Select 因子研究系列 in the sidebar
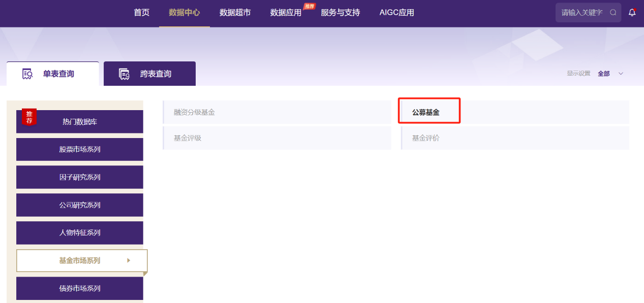The width and height of the screenshot is (644, 303). click(x=80, y=177)
